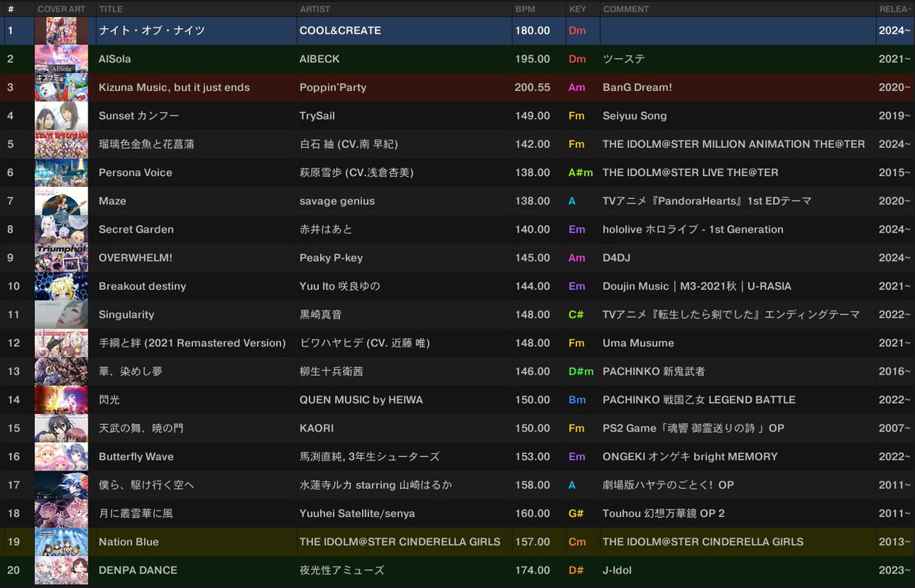915x588 pixels.
Task: Click the RELEA~ column header
Action: 894,9
